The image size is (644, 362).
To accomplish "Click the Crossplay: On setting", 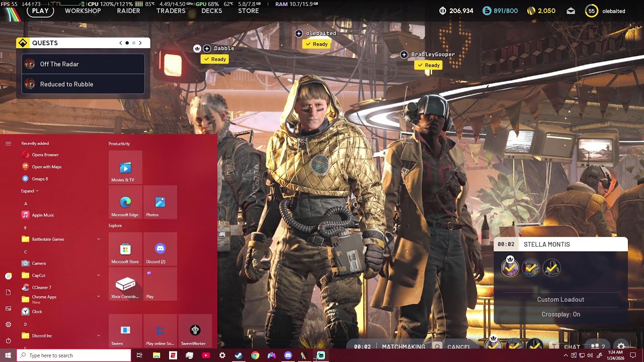I will (561, 315).
